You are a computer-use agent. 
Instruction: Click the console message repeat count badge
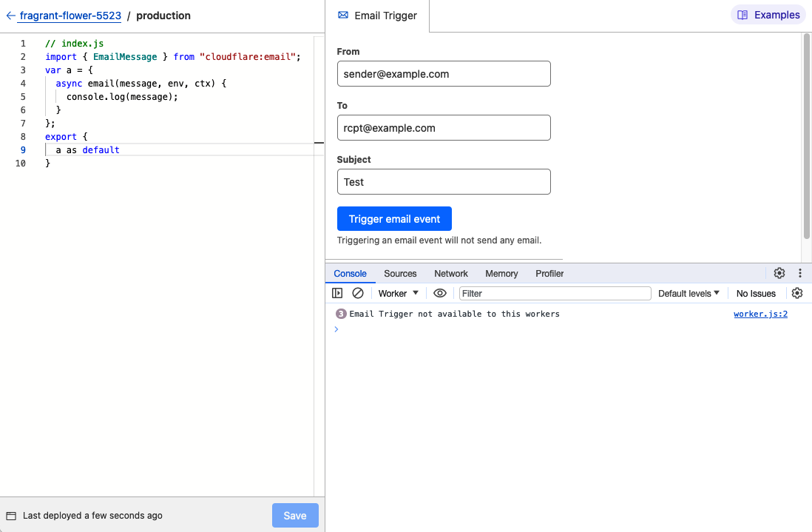point(341,314)
